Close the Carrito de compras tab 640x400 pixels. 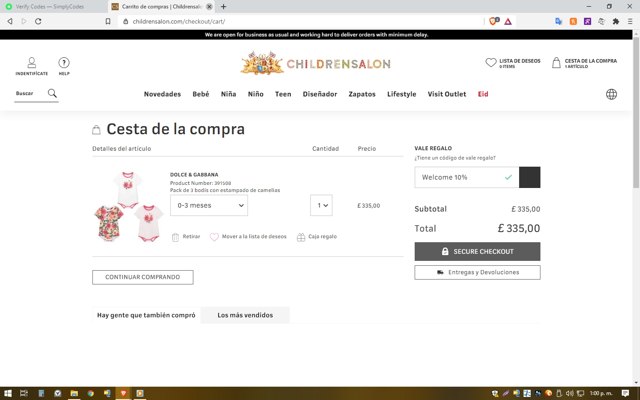click(x=209, y=7)
